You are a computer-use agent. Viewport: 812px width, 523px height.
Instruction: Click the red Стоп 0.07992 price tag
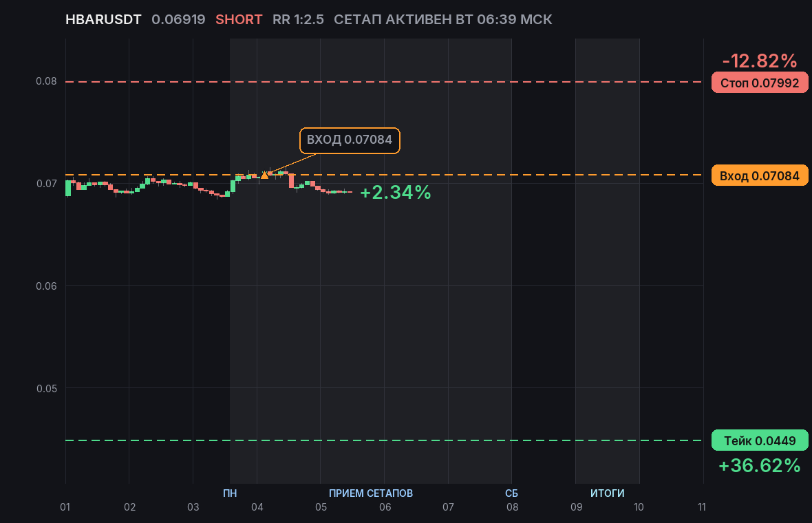760,83
